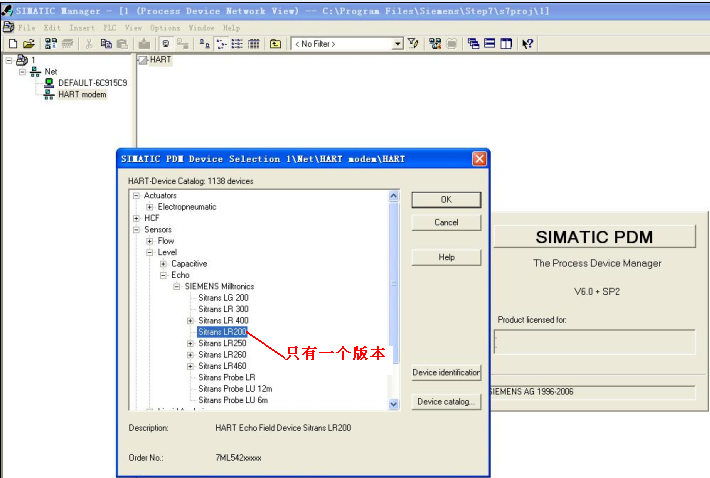Click the Copy toolbar icon
This screenshot has height=478, width=710.
pyautogui.click(x=106, y=43)
